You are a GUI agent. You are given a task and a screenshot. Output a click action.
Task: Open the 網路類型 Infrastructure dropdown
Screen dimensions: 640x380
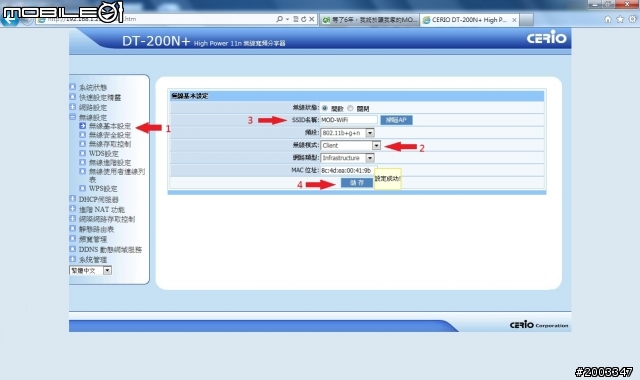pyautogui.click(x=347, y=158)
